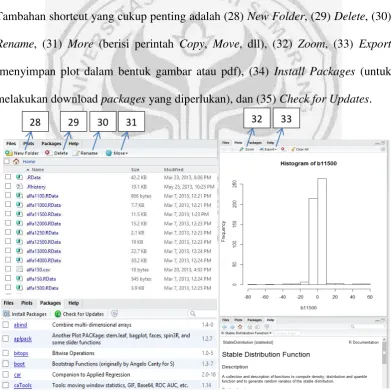391x391 pixels.
Task: Click the Install Packages icon
Action: (6, 314)
